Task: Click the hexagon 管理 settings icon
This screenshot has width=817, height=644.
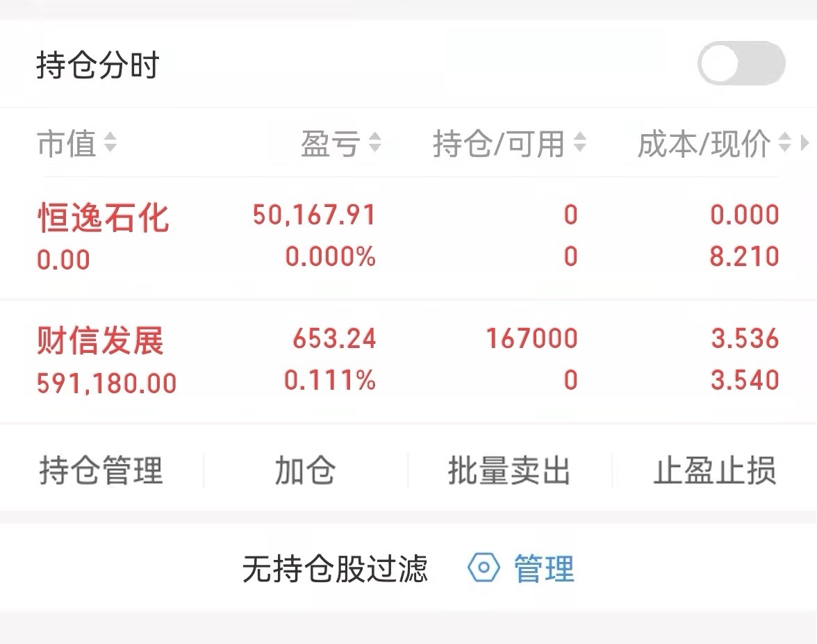Action: [484, 568]
